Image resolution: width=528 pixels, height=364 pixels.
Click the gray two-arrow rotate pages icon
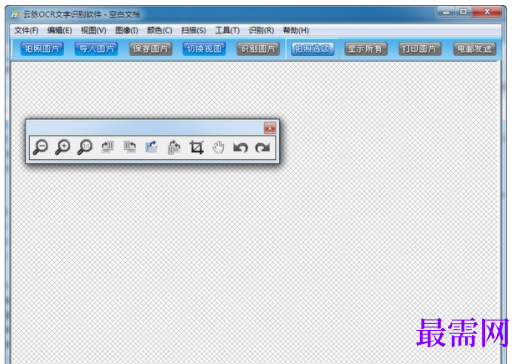coord(174,147)
